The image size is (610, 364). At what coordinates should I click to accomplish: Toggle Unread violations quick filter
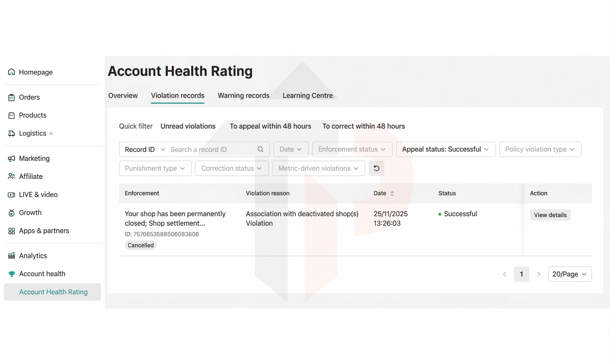[x=188, y=126]
